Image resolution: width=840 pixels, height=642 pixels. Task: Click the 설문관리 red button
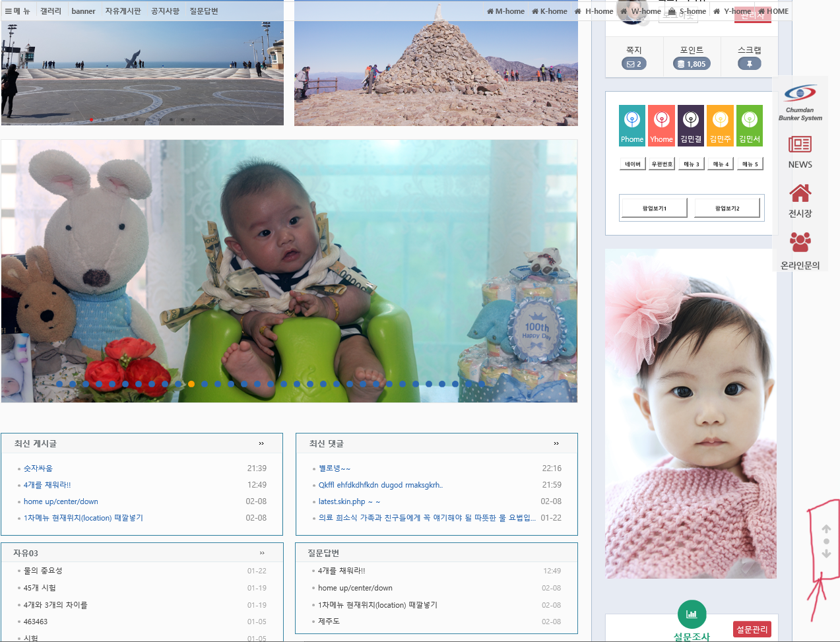pyautogui.click(x=752, y=629)
